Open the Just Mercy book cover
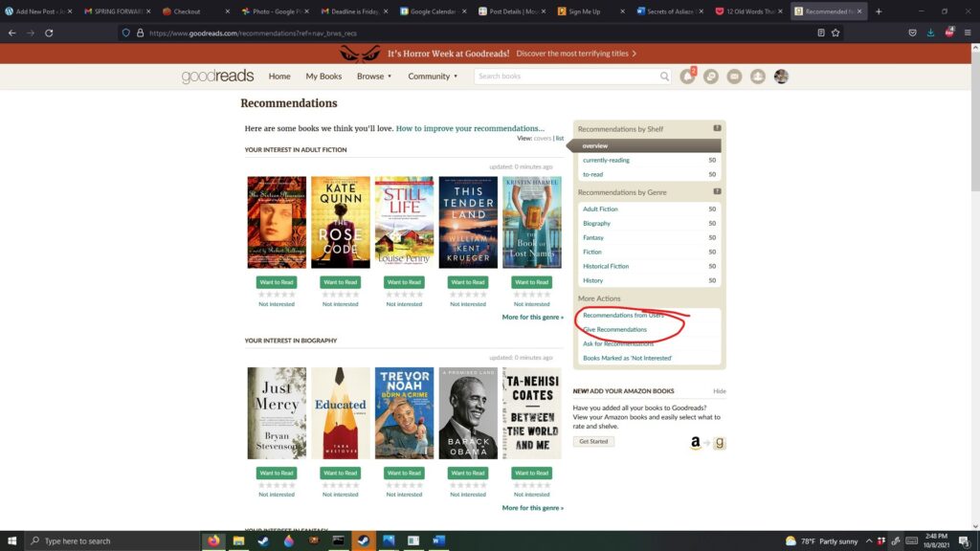 click(x=277, y=413)
